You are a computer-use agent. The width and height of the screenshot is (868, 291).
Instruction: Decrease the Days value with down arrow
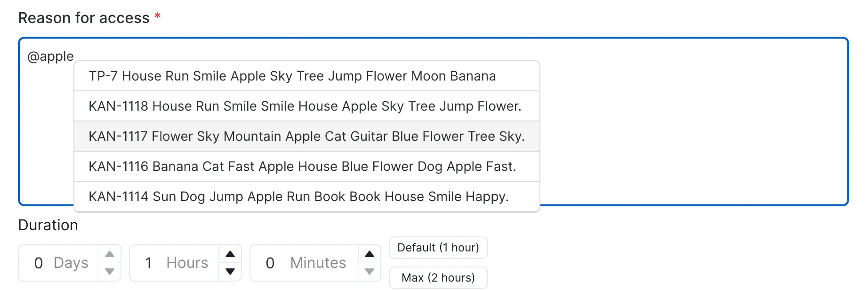pyautogui.click(x=110, y=271)
